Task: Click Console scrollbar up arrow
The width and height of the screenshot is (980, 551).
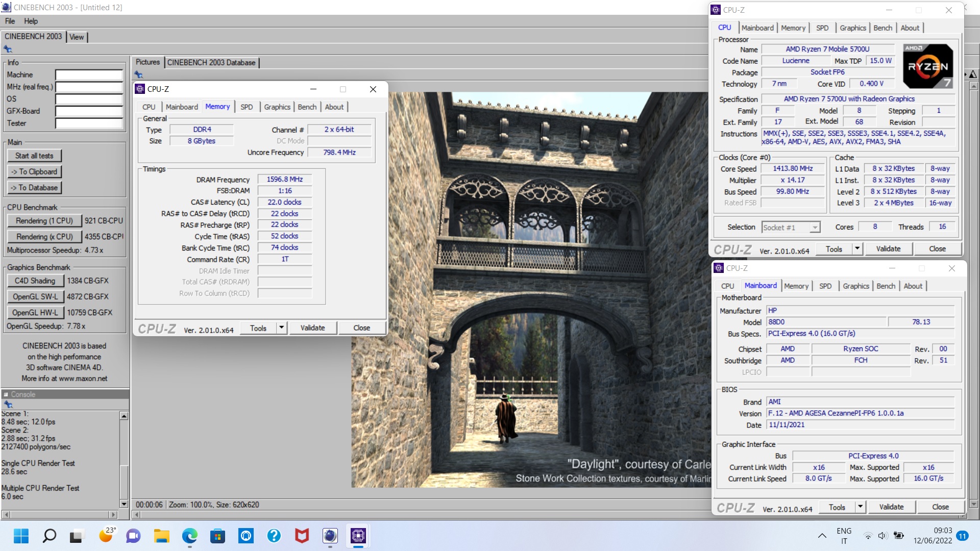Action: click(x=124, y=416)
